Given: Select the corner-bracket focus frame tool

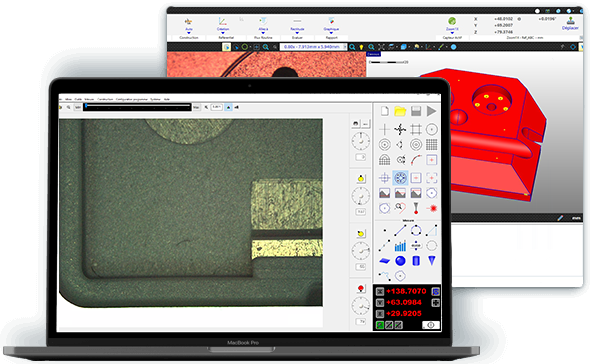Looking at the screenshot, I should [x=432, y=178].
